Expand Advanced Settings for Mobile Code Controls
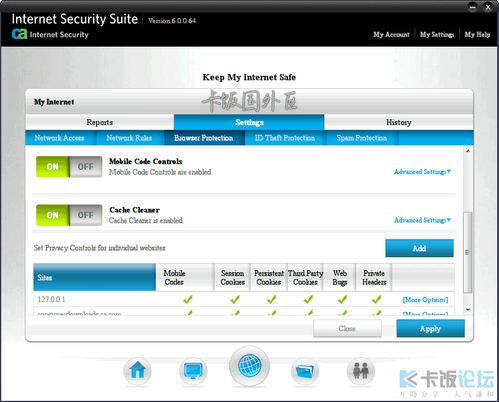This screenshot has width=499, height=402. 422,172
